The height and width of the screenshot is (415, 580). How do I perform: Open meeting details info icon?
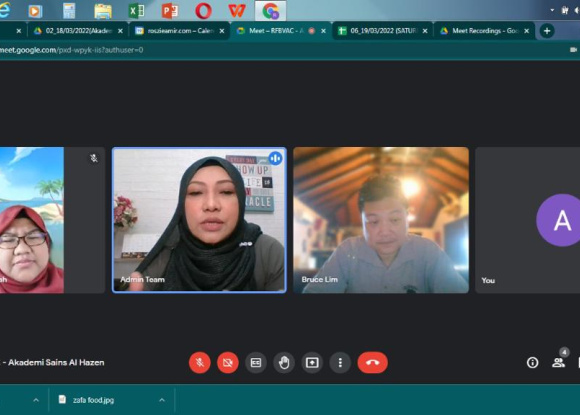click(x=533, y=362)
